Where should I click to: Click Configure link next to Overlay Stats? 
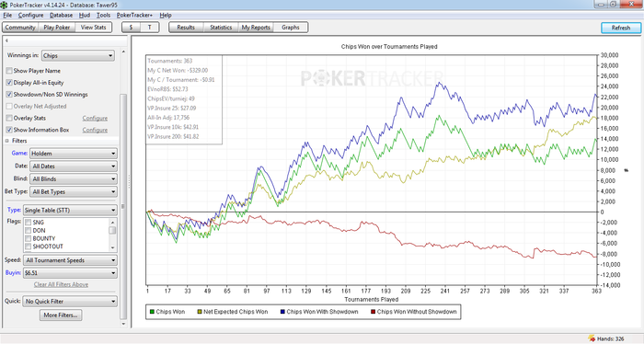[x=95, y=119]
